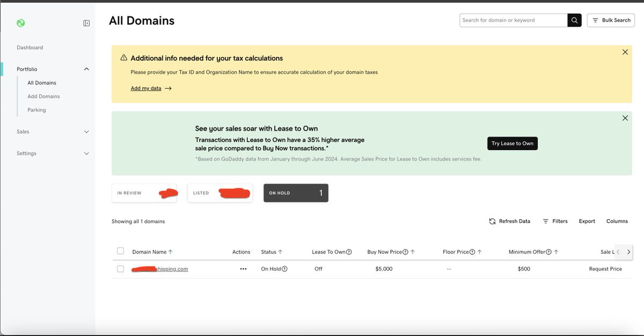Collapse the sidebar panel icon
Screen dimensions: 644x336
pyautogui.click(x=86, y=23)
